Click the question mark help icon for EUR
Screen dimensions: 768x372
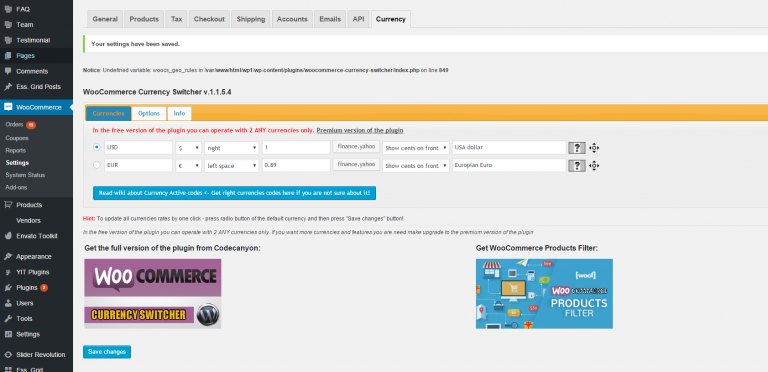(576, 165)
